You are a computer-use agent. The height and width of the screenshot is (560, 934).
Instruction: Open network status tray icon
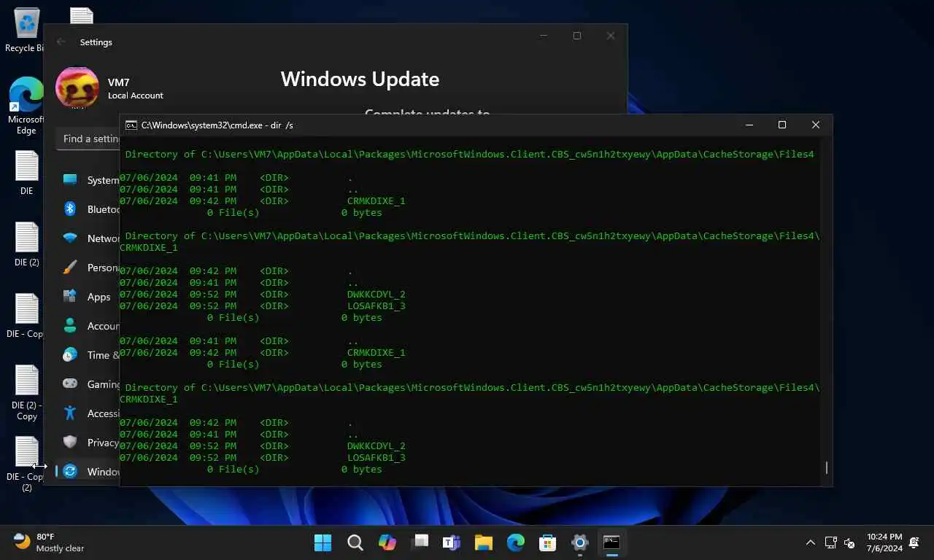[x=830, y=542]
